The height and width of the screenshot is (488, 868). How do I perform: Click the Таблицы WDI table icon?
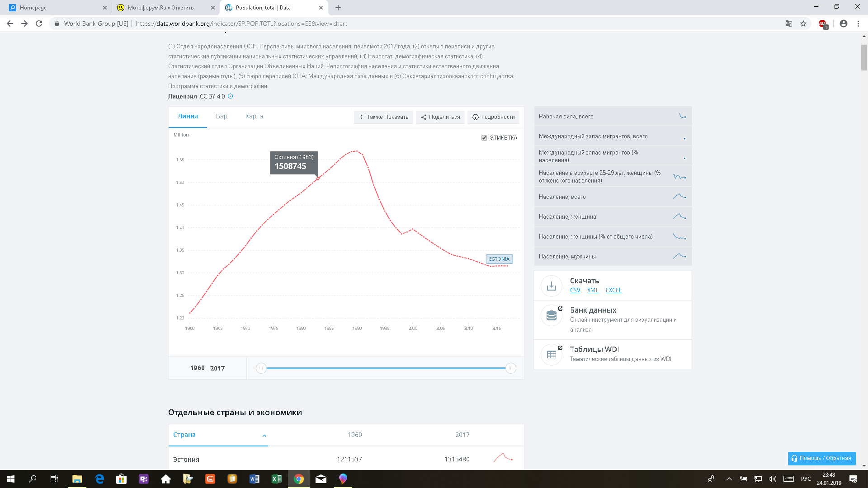pos(551,354)
